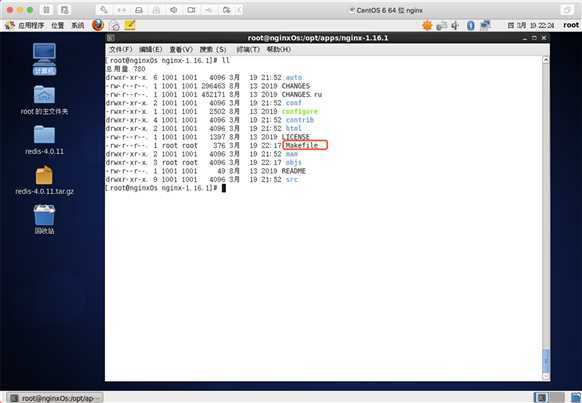This screenshot has width=582, height=403.
Task: Open the System menu in top panel
Action: point(78,25)
